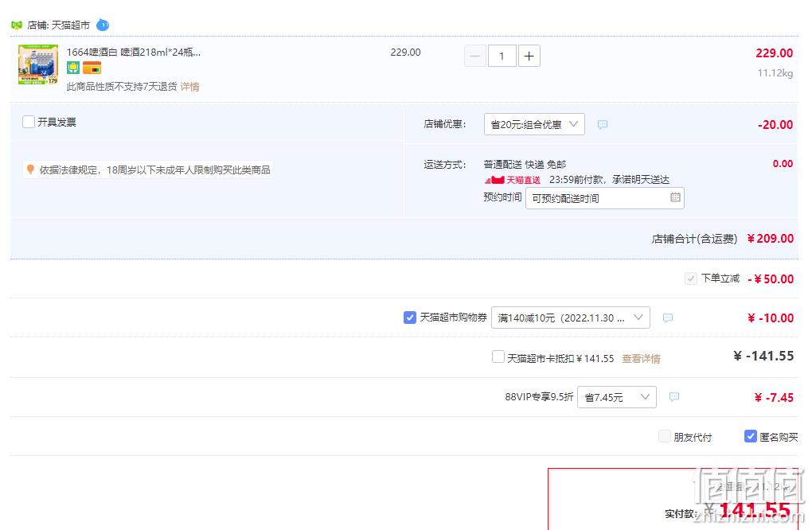Tick the 开具发票 checkbox
Image resolution: width=812 pixels, height=530 pixels.
coord(29,122)
